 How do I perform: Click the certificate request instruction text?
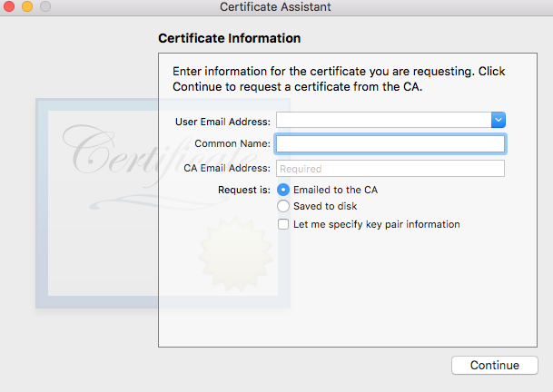339,79
